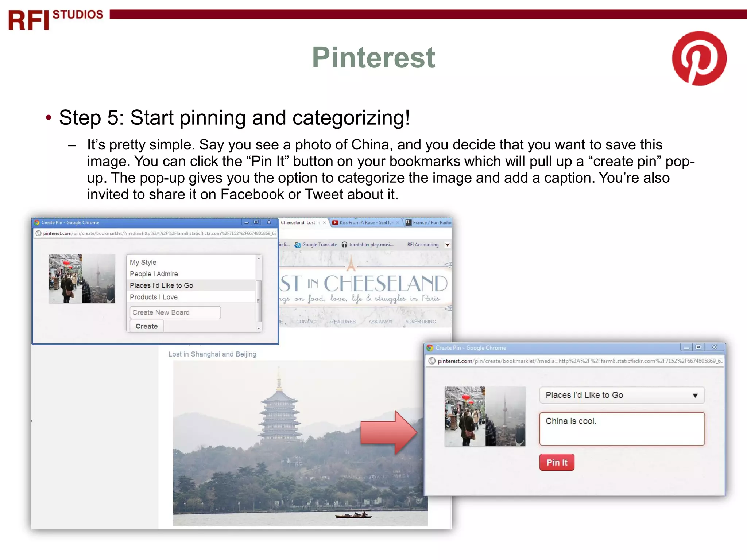Open Lost in Shanghai and Beijing post link

[212, 354]
